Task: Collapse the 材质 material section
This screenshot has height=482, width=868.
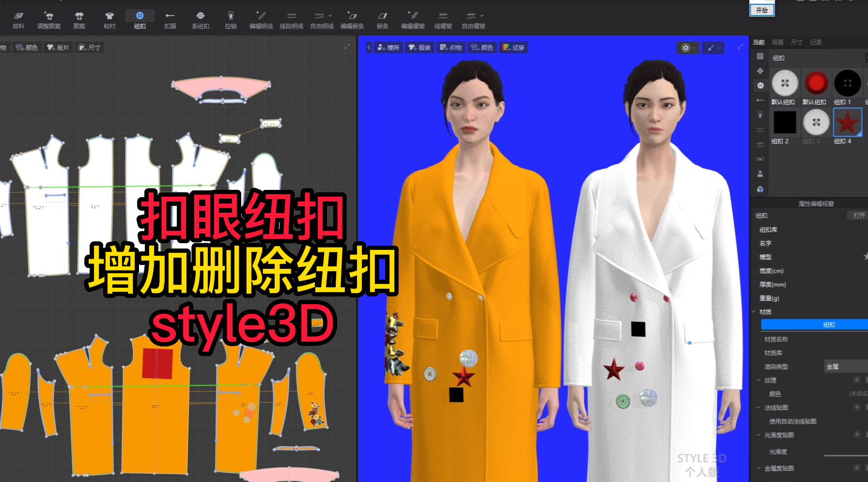Action: [x=754, y=311]
